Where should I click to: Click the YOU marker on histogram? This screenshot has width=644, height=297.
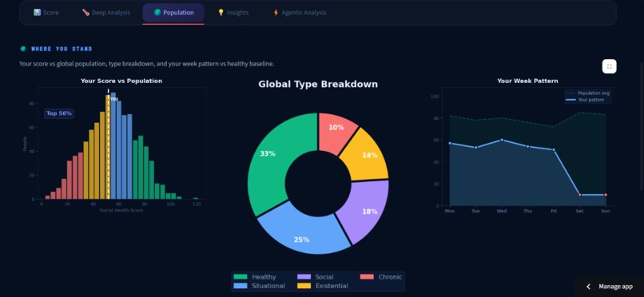point(114,99)
